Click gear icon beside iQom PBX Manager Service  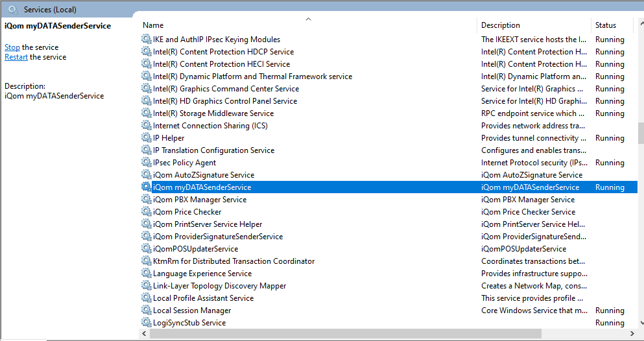click(147, 200)
